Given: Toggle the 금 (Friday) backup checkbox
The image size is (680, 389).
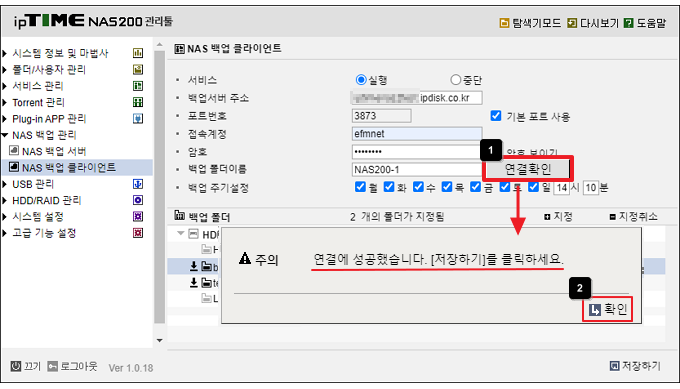Looking at the screenshot, I should coord(476,186).
